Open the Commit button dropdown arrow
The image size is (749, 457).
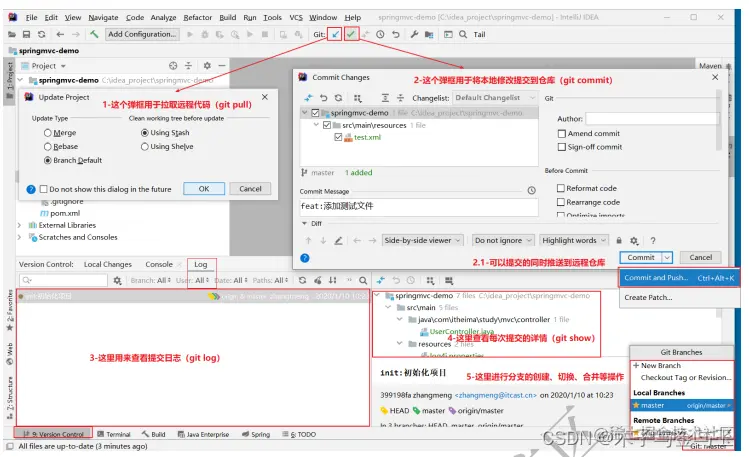click(667, 258)
